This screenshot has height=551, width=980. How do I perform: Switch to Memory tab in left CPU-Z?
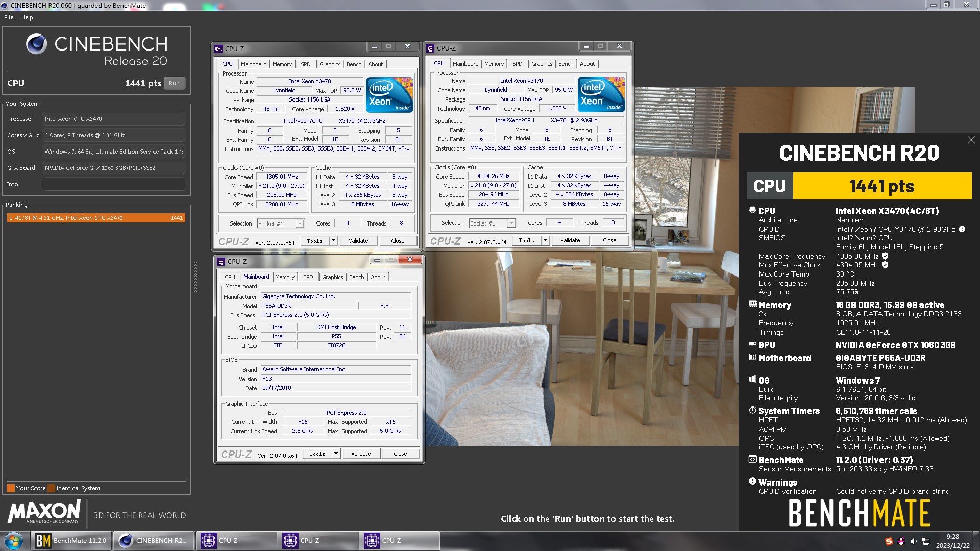click(x=282, y=64)
